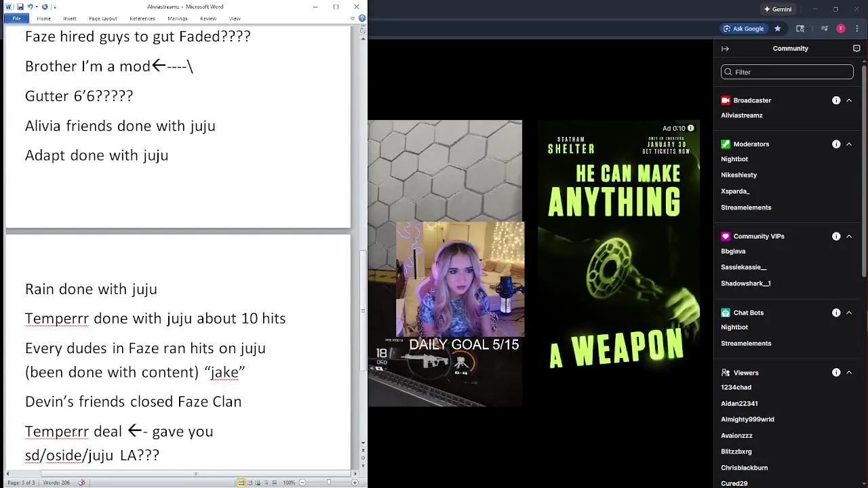
Task: Click the Filter search field
Action: [787, 72]
